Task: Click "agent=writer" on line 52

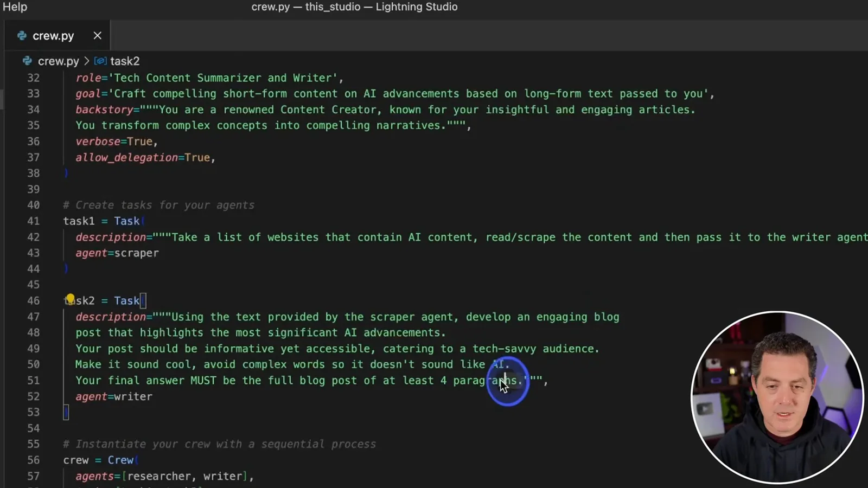Action: point(114,397)
